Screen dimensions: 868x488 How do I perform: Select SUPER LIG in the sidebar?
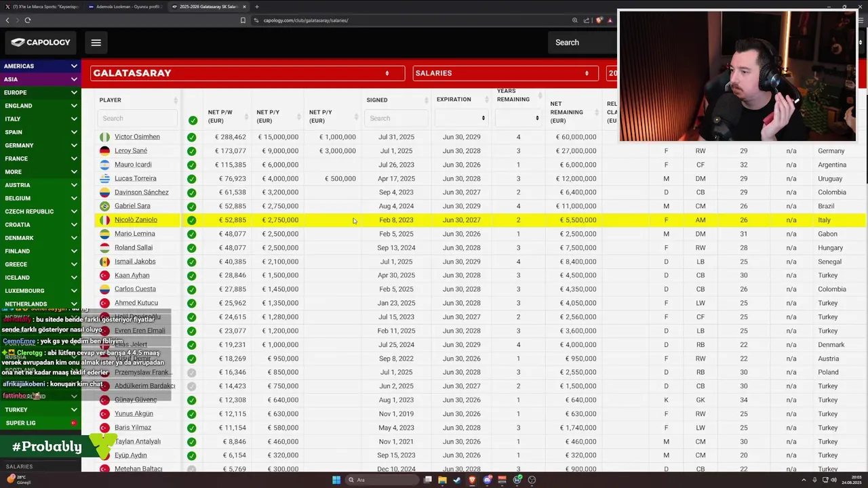(40, 423)
